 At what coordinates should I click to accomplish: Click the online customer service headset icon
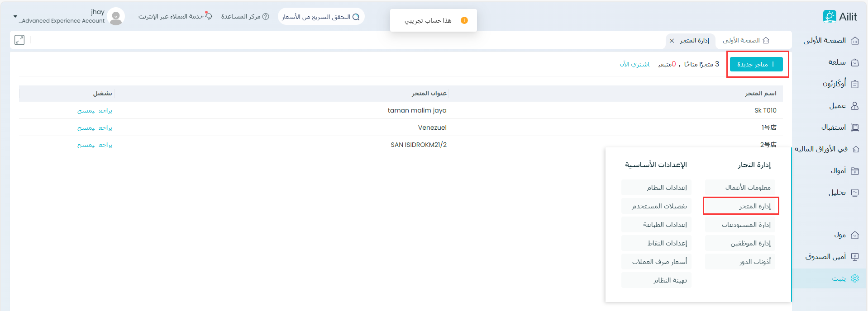(209, 16)
